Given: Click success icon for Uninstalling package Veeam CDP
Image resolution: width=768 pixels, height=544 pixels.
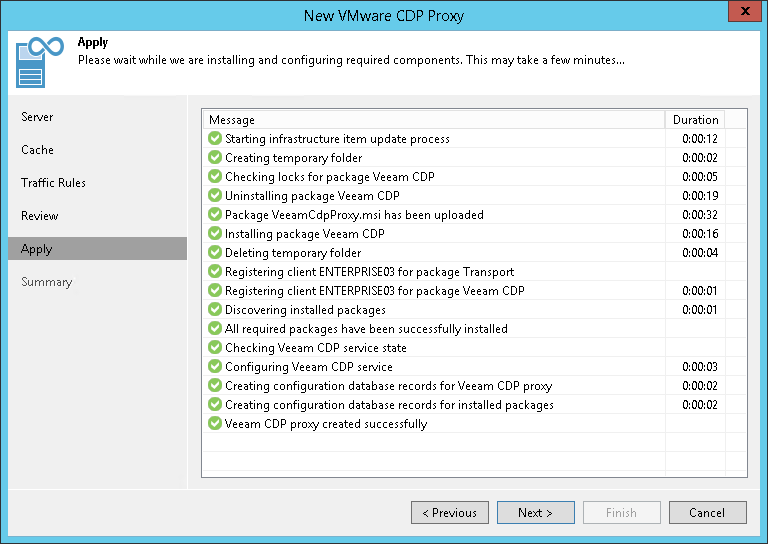Looking at the screenshot, I should point(215,195).
